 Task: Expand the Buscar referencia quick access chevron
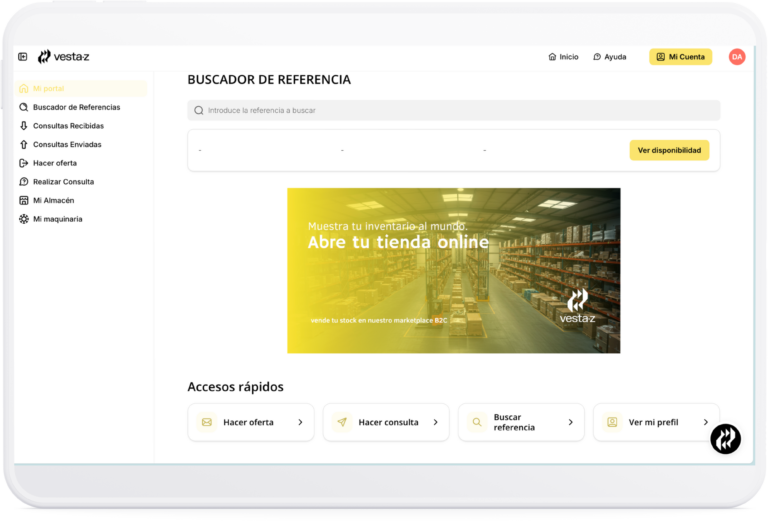pyautogui.click(x=570, y=422)
